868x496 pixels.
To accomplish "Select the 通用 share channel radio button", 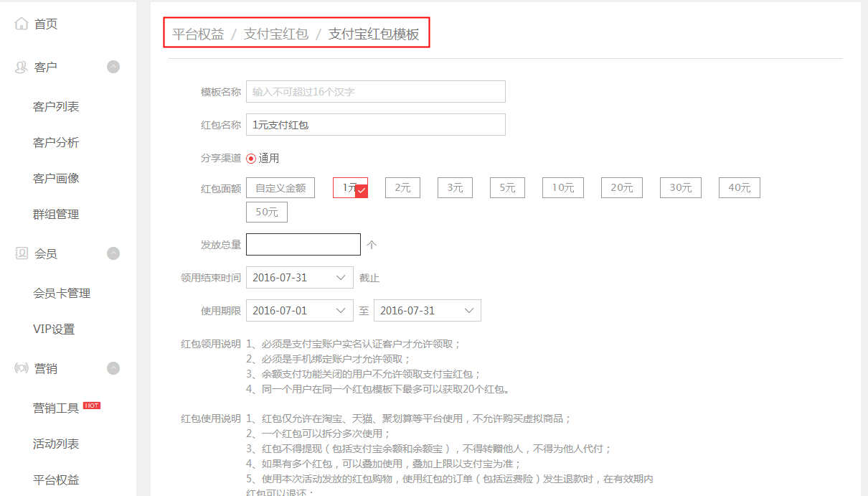I will click(251, 159).
